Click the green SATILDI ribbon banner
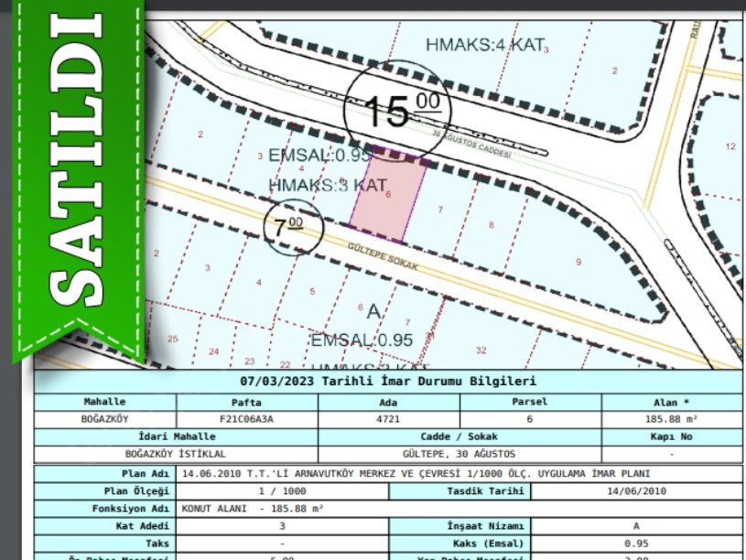This screenshot has width=746, height=560. pyautogui.click(x=73, y=174)
